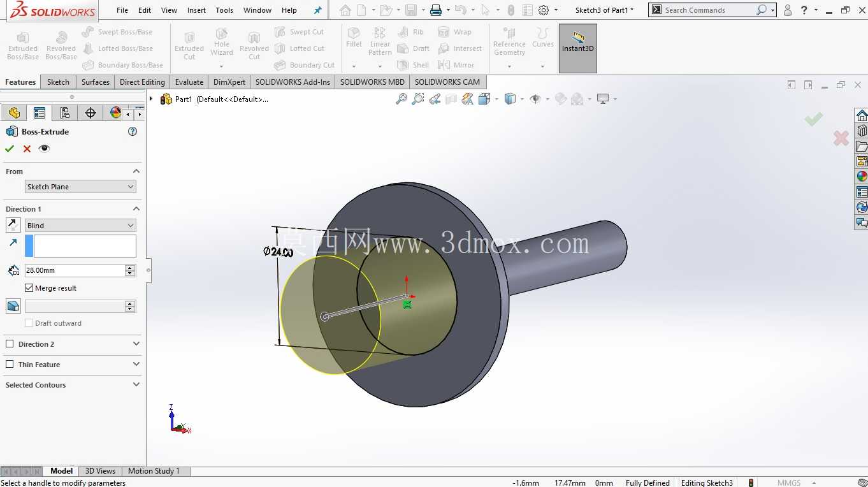Click Extruded Boss/Base tool
This screenshot has width=868, height=487.
click(23, 45)
